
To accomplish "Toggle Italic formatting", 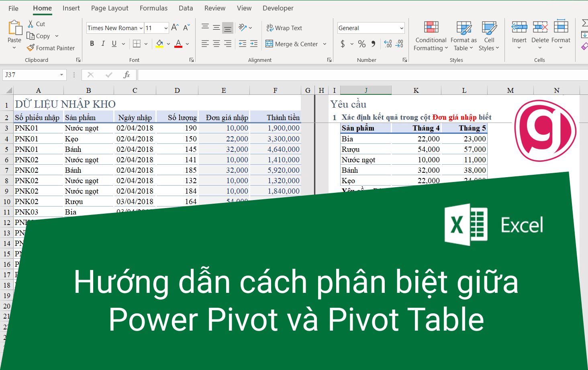I will pyautogui.click(x=103, y=43).
